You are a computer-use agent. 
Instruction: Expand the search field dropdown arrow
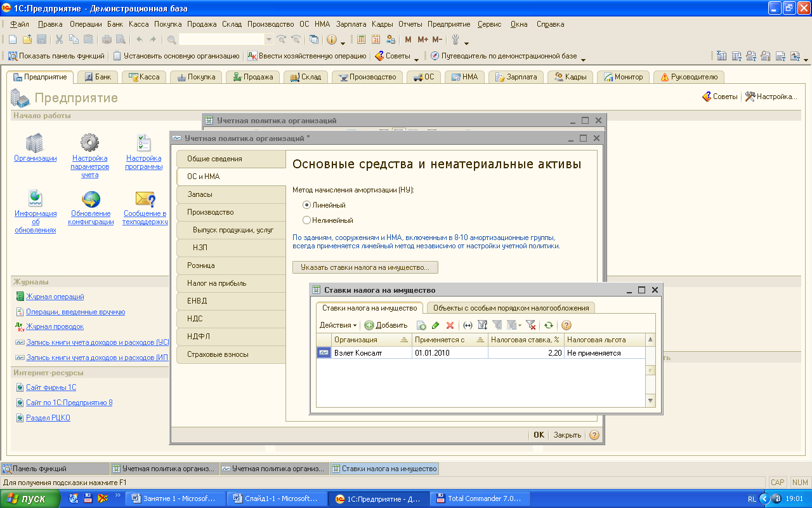pos(268,39)
